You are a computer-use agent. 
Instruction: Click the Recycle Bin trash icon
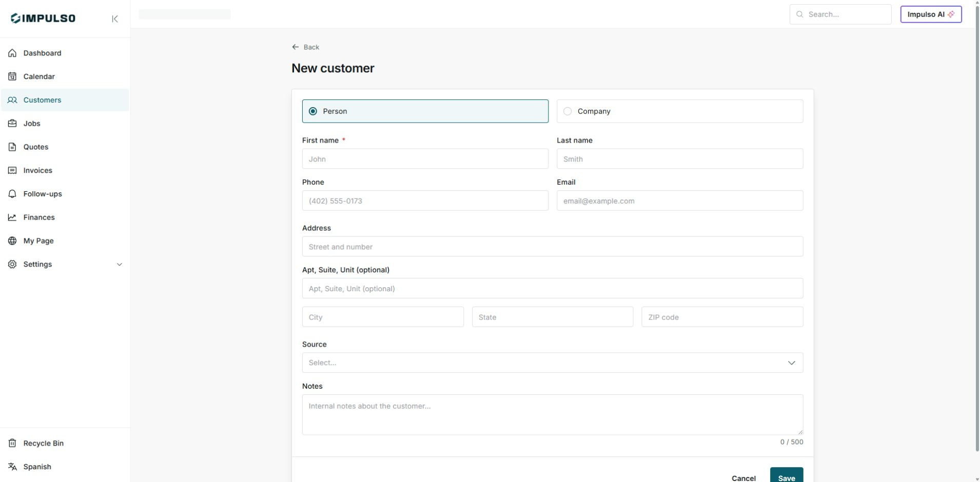point(12,444)
